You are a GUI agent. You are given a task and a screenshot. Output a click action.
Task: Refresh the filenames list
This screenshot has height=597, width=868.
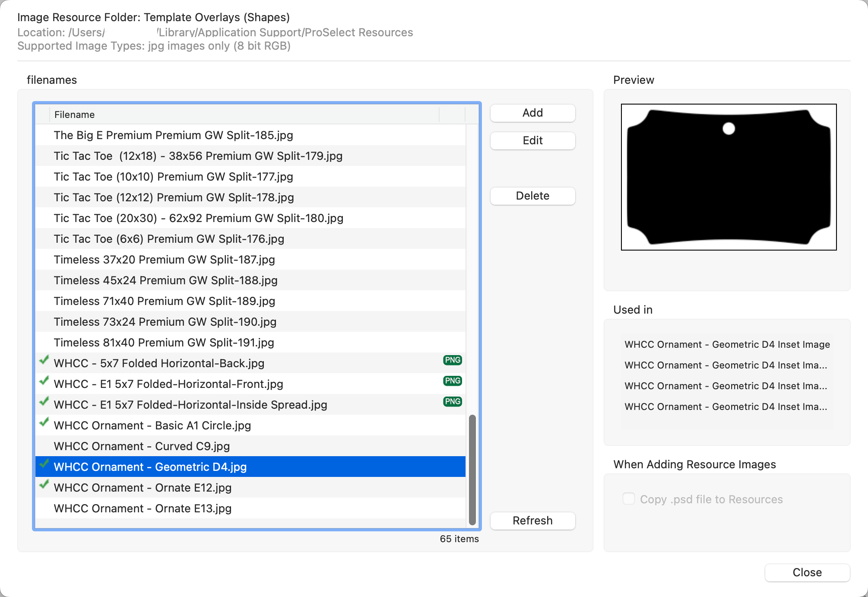[x=532, y=521]
